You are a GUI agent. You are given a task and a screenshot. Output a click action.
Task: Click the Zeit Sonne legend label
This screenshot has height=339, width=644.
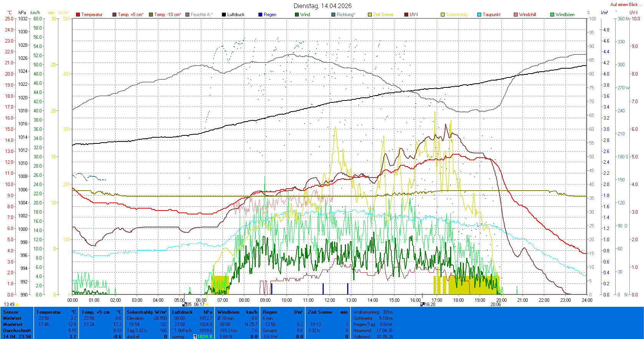tap(383, 15)
